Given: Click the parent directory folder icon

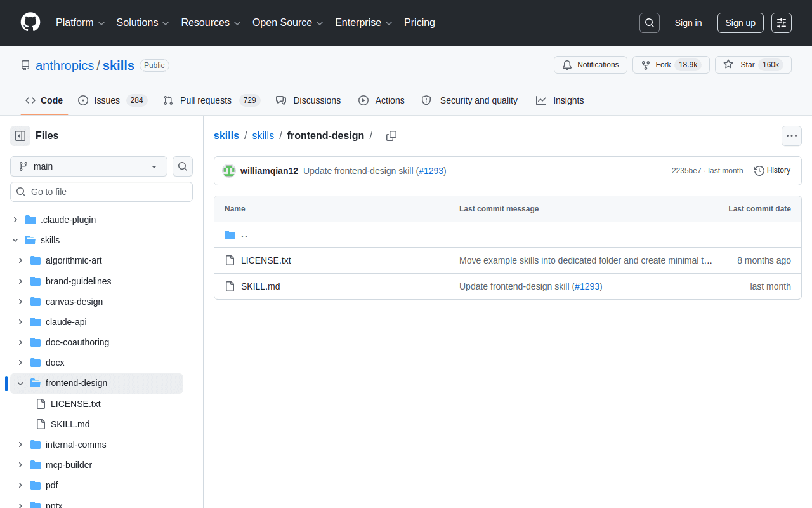Looking at the screenshot, I should click(230, 235).
